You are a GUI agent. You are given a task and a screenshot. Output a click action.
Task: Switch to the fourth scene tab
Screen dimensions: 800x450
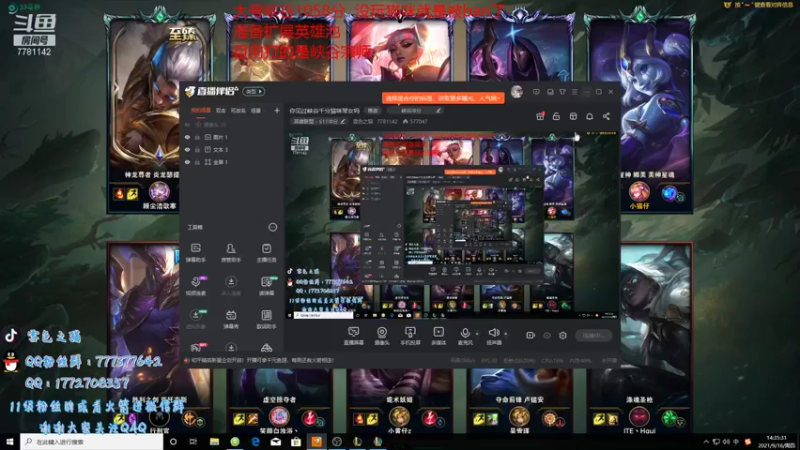pyautogui.click(x=256, y=110)
